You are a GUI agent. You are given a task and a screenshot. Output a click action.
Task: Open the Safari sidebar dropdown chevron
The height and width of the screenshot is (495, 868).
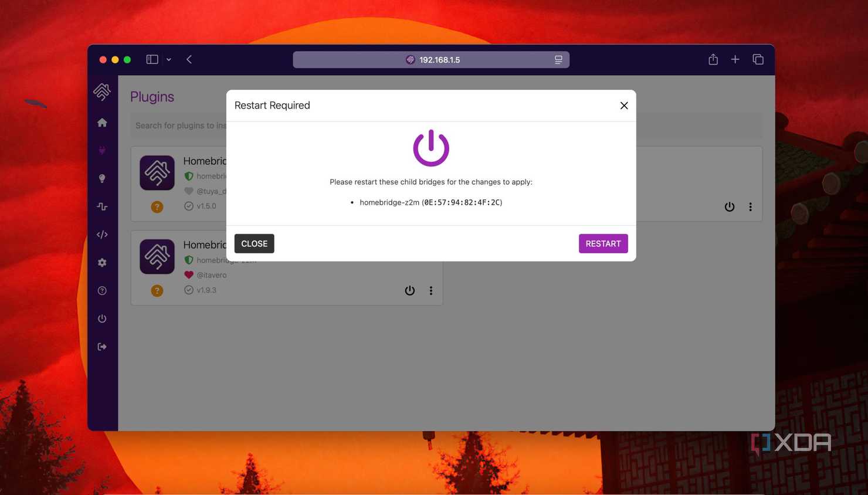[x=169, y=59]
